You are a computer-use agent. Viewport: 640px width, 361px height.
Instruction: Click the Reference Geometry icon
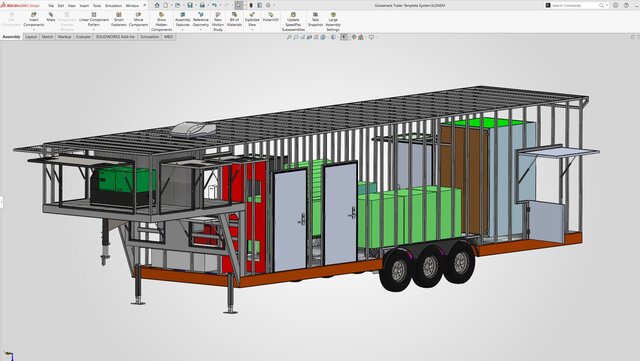tap(200, 20)
